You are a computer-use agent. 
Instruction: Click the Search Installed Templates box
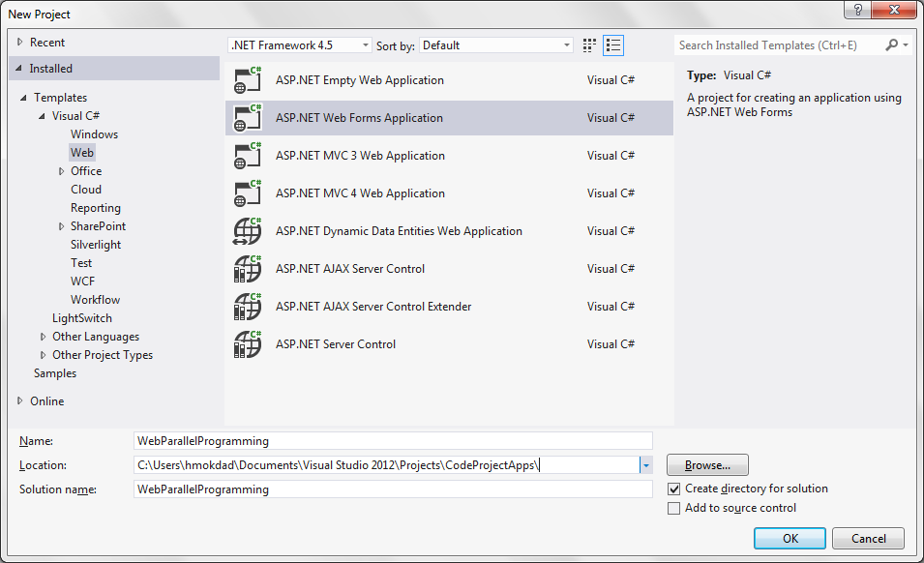(x=779, y=45)
